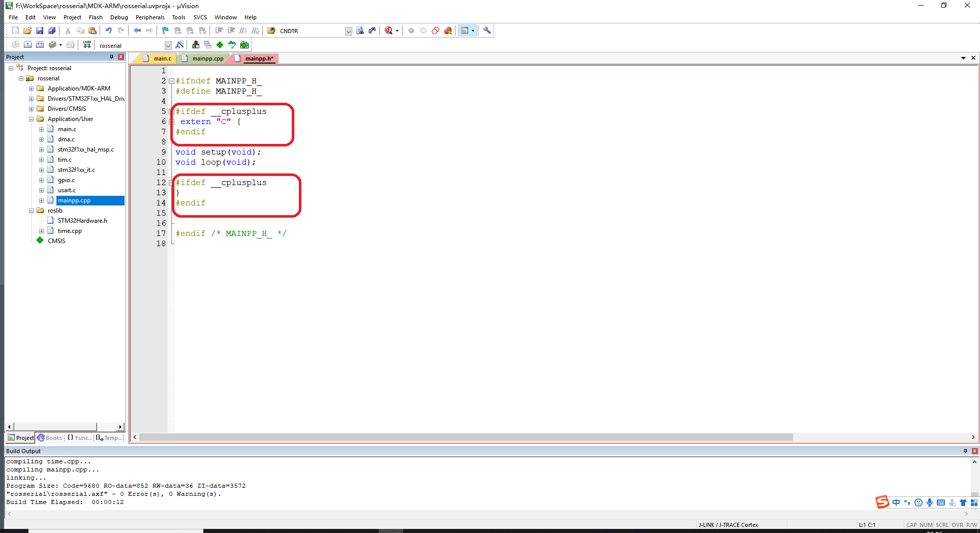Image resolution: width=980 pixels, height=533 pixels.
Task: Switch to the Templates panel tab
Action: 109,438
